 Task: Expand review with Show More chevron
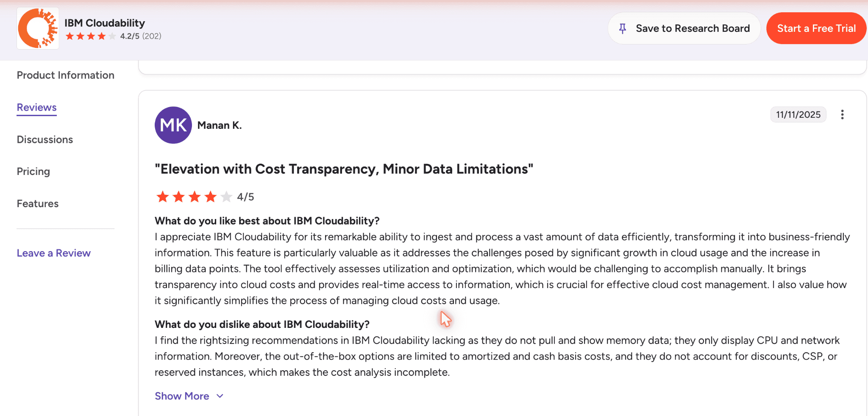click(220, 396)
